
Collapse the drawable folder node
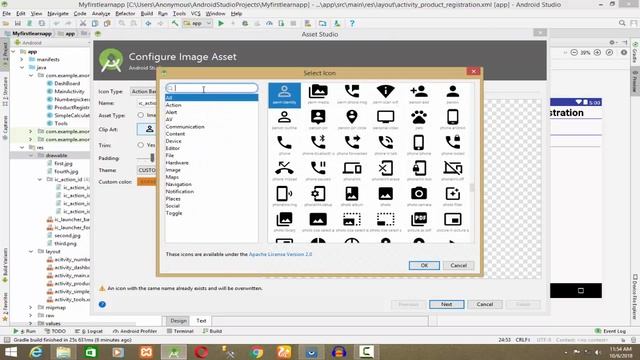tap(31, 156)
